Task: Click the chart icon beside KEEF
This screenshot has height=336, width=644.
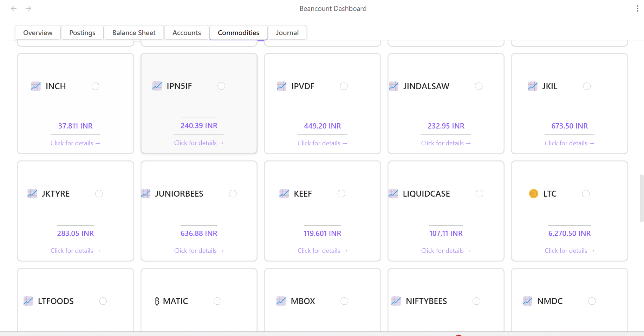Action: click(x=284, y=194)
